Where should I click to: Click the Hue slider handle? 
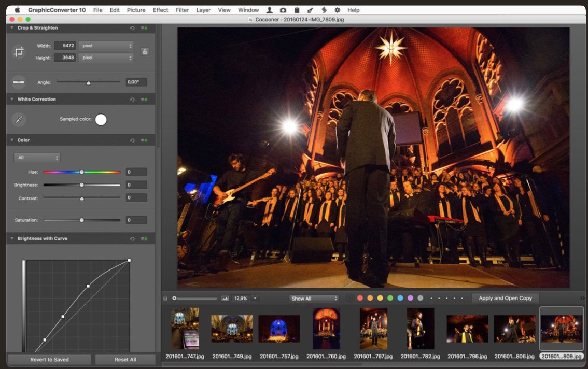pyautogui.click(x=82, y=172)
